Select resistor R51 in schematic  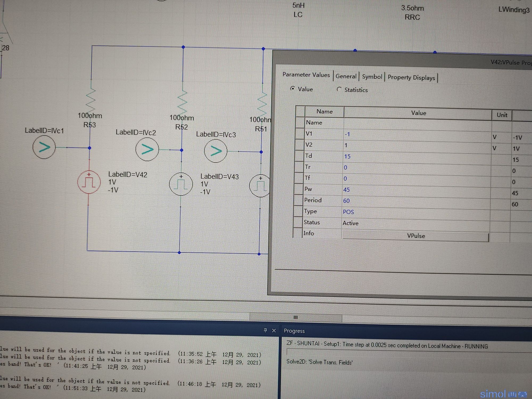(x=262, y=104)
